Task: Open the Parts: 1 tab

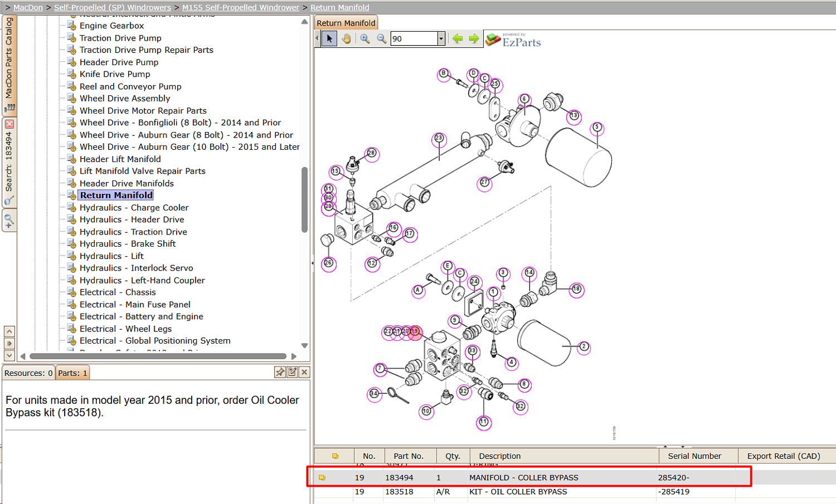Action: pyautogui.click(x=72, y=373)
